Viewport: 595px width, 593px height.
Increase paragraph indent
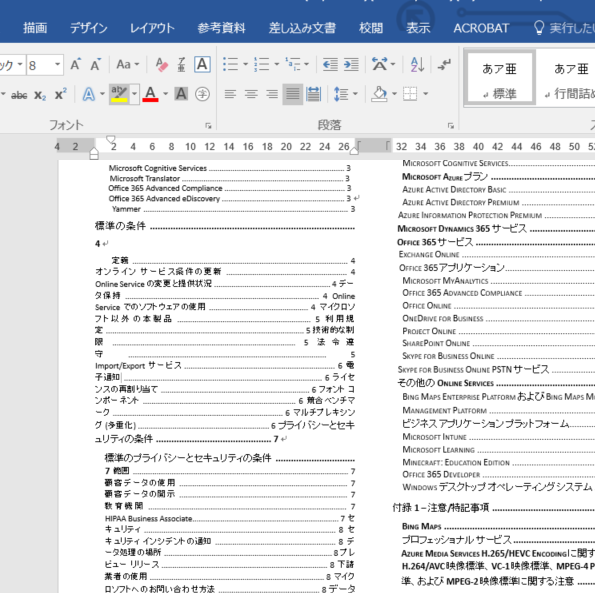click(351, 64)
